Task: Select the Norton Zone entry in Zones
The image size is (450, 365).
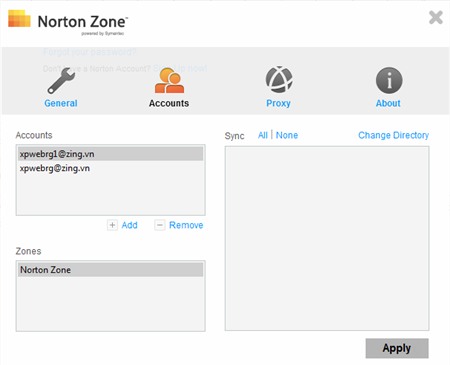Action: pyautogui.click(x=111, y=270)
